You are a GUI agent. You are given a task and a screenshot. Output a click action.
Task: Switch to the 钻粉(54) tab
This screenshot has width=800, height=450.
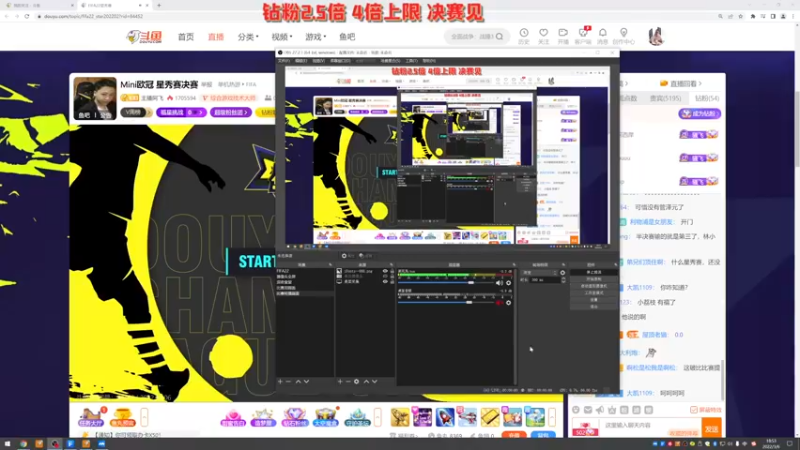click(x=707, y=98)
